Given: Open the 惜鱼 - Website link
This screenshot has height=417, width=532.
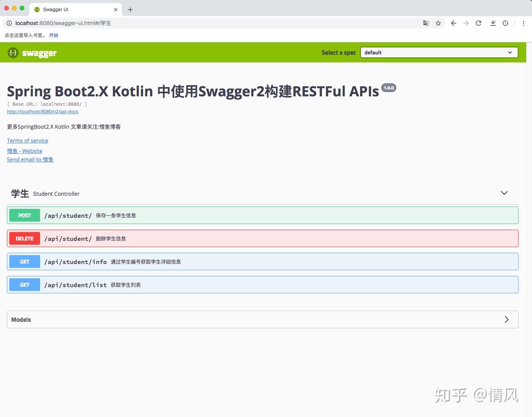Looking at the screenshot, I should pyautogui.click(x=24, y=151).
